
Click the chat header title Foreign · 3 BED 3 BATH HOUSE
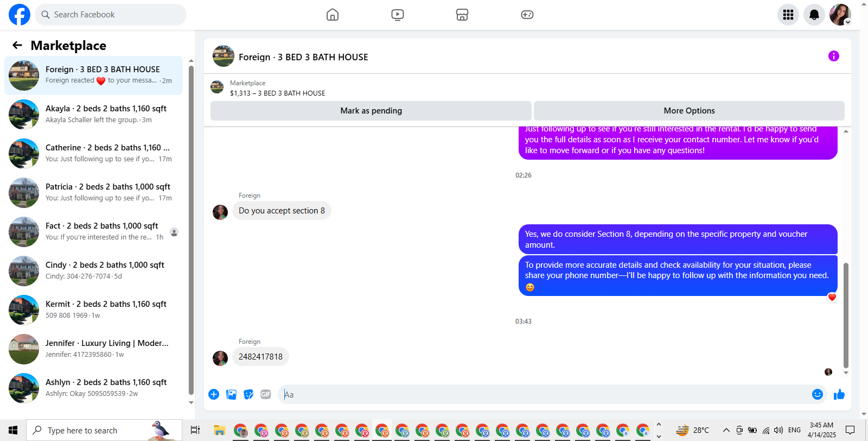303,57
